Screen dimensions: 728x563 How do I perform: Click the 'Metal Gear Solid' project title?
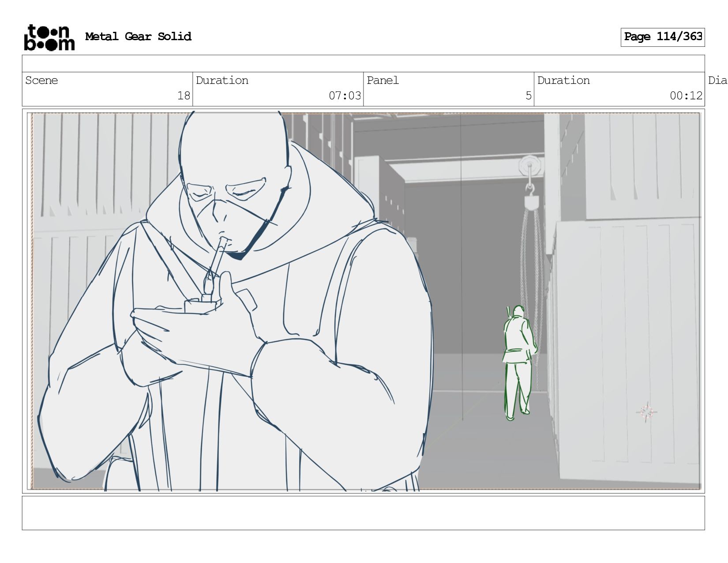pos(138,36)
